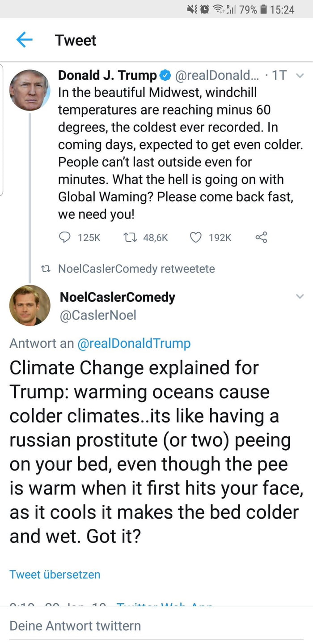Viewport: 313px width, 644px height.
Task: Tap the Donald J. Trump display name
Action: (x=107, y=76)
